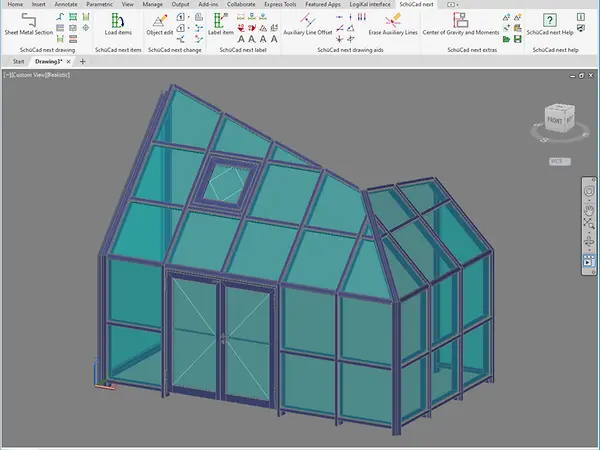The width and height of the screenshot is (600, 450).
Task: Choose the Auxiliary Line Offset tool
Action: tap(307, 25)
